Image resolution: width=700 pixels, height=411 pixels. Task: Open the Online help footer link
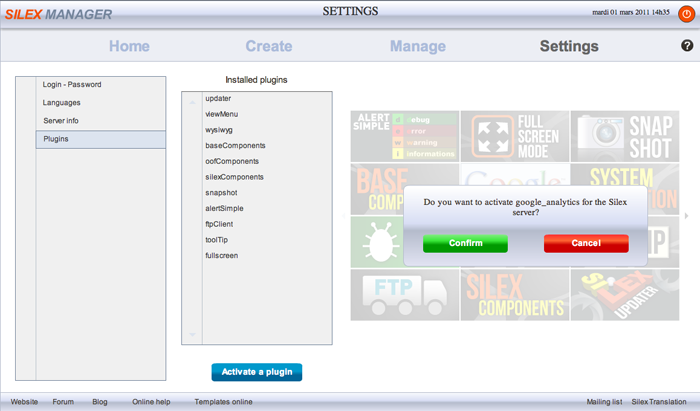coord(151,402)
